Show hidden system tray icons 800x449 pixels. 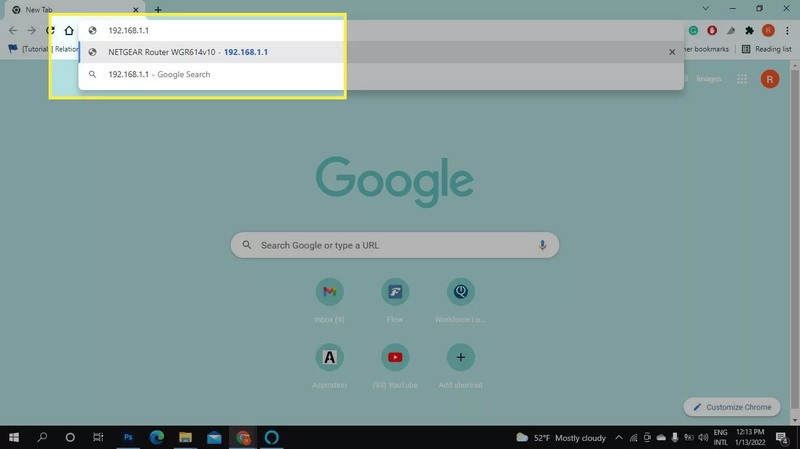point(619,438)
